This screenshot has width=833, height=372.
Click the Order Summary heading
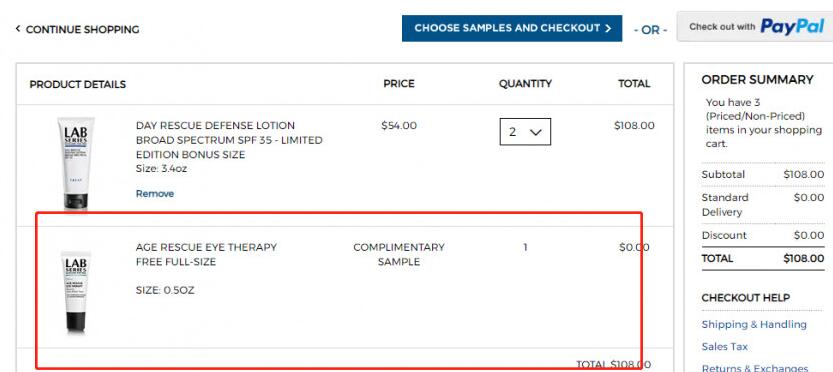[757, 80]
